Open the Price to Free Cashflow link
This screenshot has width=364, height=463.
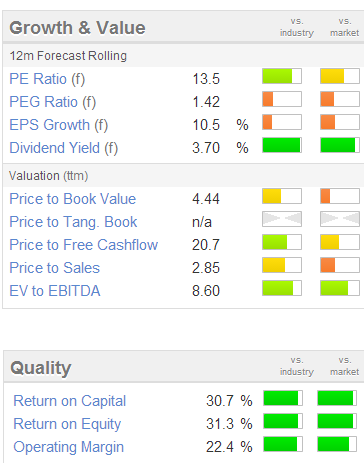click(x=84, y=245)
